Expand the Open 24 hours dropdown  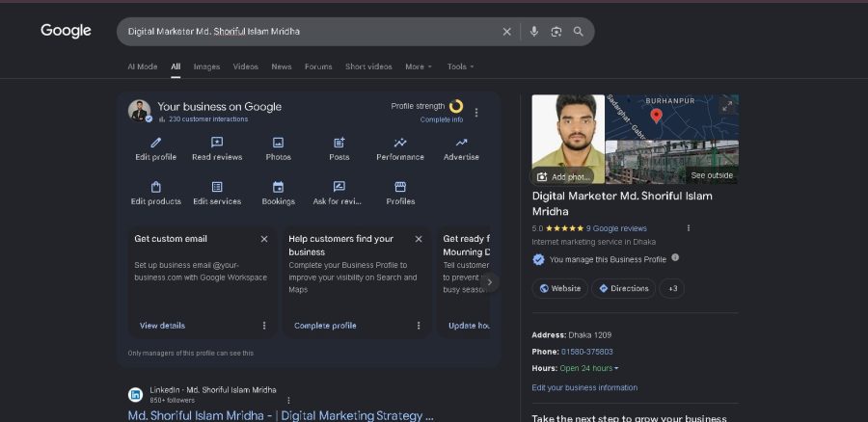coord(589,368)
